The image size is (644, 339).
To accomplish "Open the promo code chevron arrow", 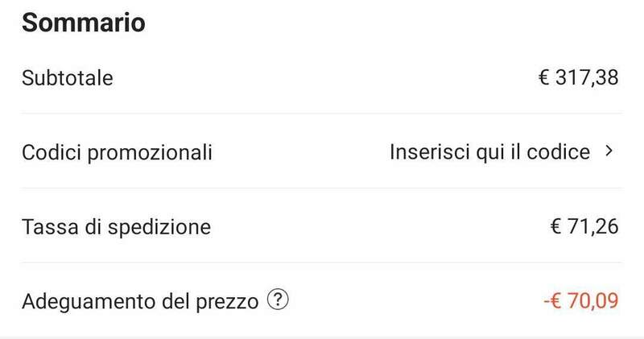I will (609, 151).
